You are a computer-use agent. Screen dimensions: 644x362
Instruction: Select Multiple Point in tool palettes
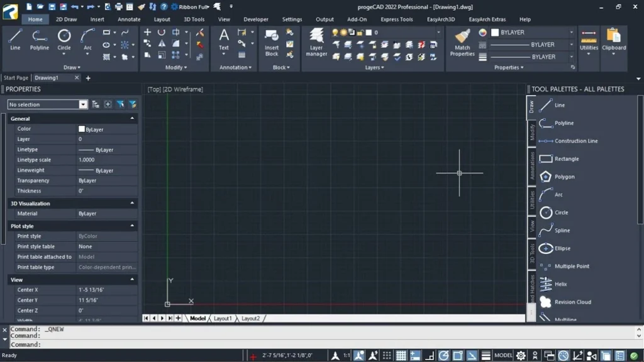pos(564,266)
